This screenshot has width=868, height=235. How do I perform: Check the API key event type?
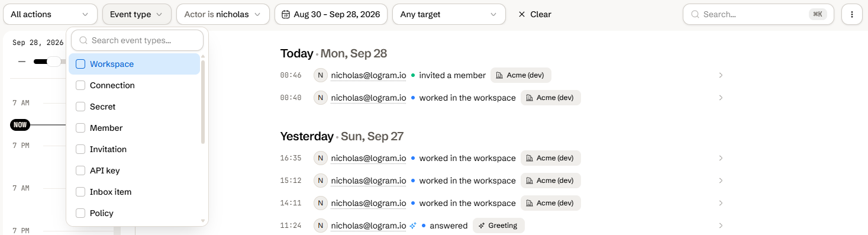point(80,170)
